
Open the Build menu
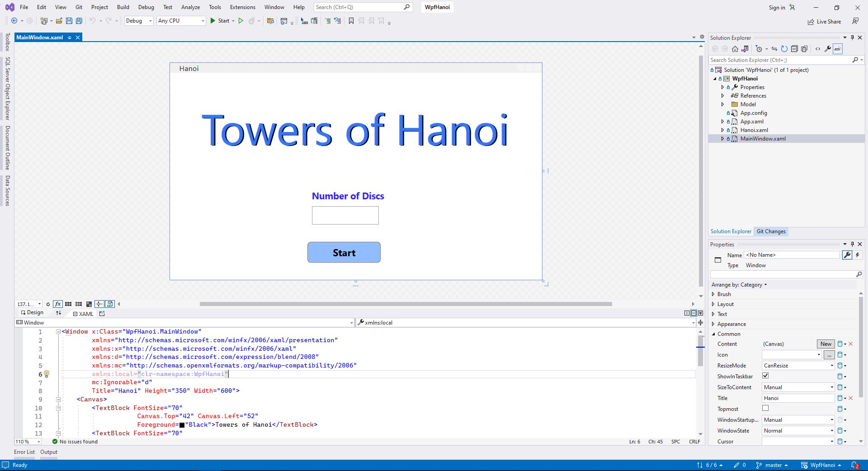click(123, 7)
